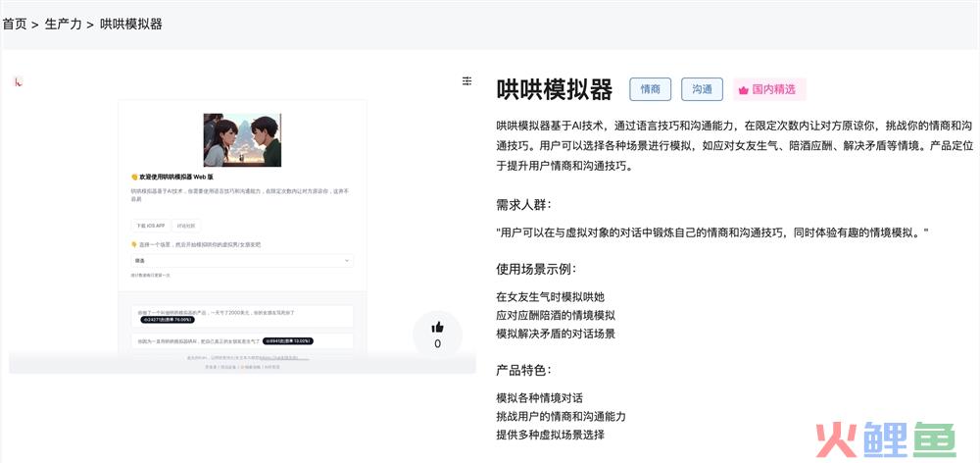Click the 使用场景示例 heading

point(536,269)
